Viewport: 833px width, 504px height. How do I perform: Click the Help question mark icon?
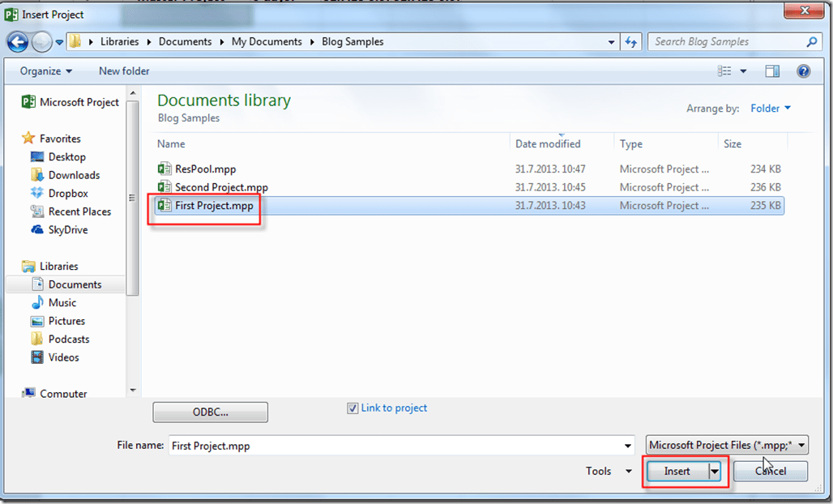click(x=803, y=71)
